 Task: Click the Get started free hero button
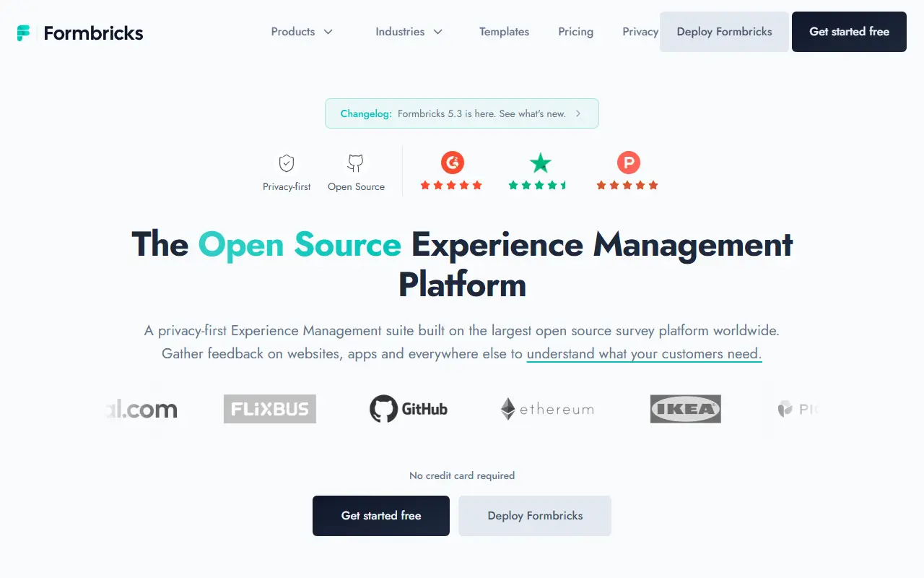[x=381, y=516]
